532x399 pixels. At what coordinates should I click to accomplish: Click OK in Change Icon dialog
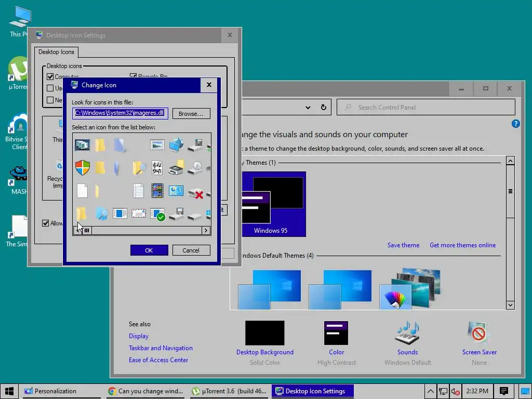click(x=149, y=250)
